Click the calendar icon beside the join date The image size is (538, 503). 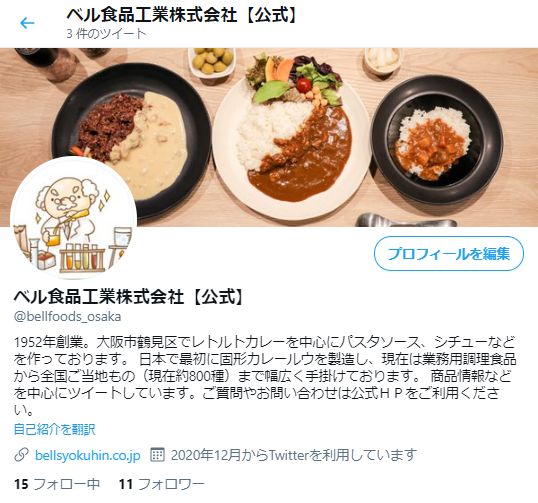tap(157, 455)
